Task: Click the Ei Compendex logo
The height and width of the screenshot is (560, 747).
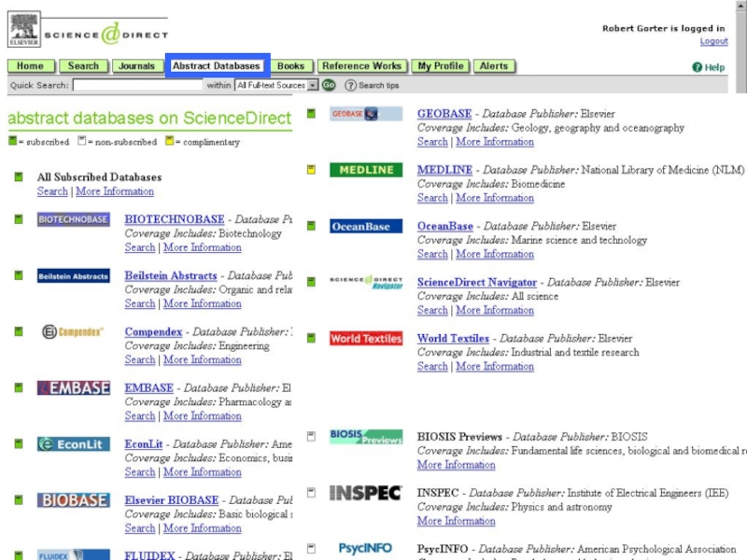Action: tap(73, 331)
